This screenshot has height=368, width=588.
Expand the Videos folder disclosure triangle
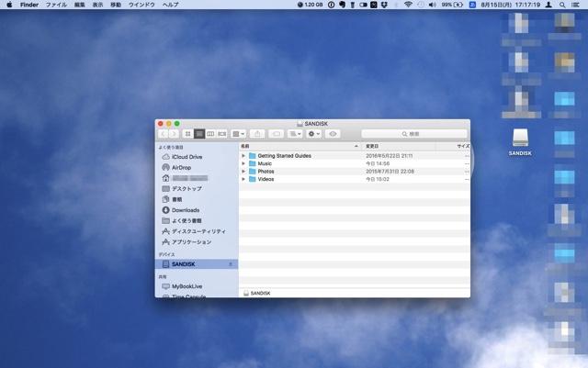click(x=243, y=179)
